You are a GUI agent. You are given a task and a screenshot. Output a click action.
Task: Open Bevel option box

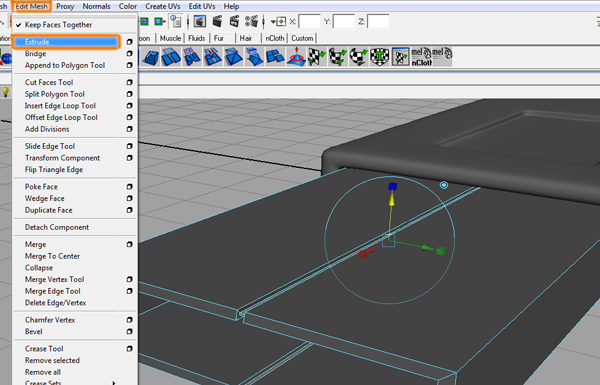pos(129,331)
